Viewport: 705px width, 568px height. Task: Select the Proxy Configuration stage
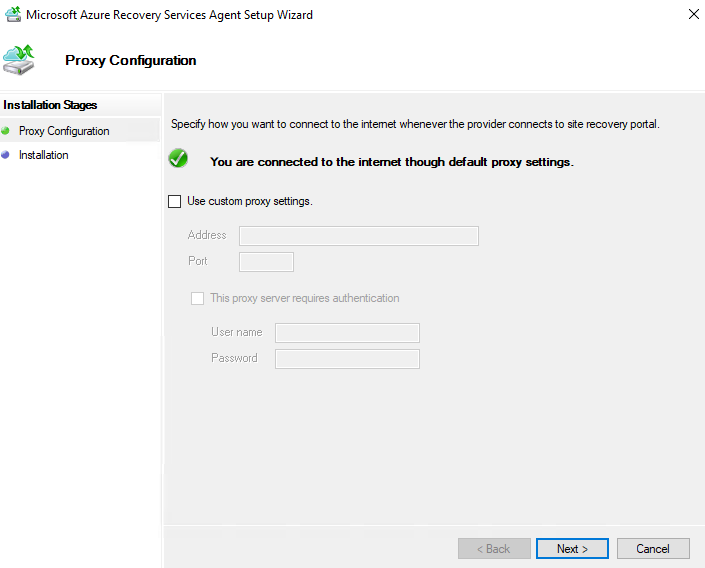(x=64, y=131)
